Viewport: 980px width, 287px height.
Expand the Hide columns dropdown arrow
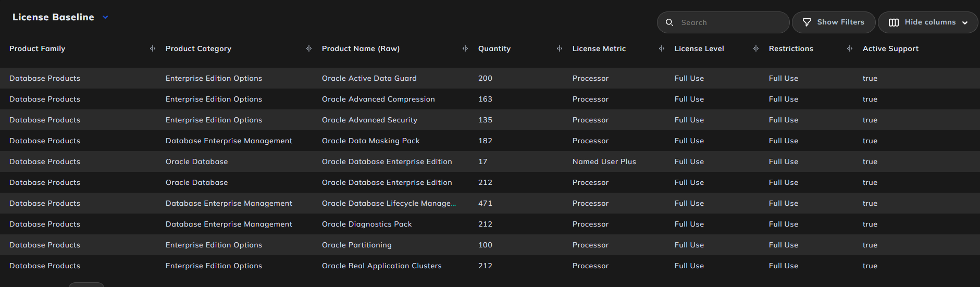(x=965, y=23)
